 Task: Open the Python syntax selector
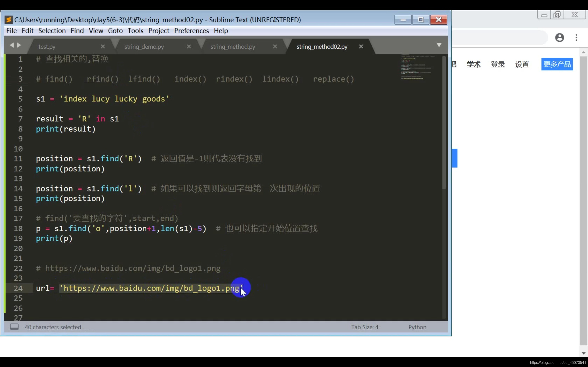(x=417, y=327)
